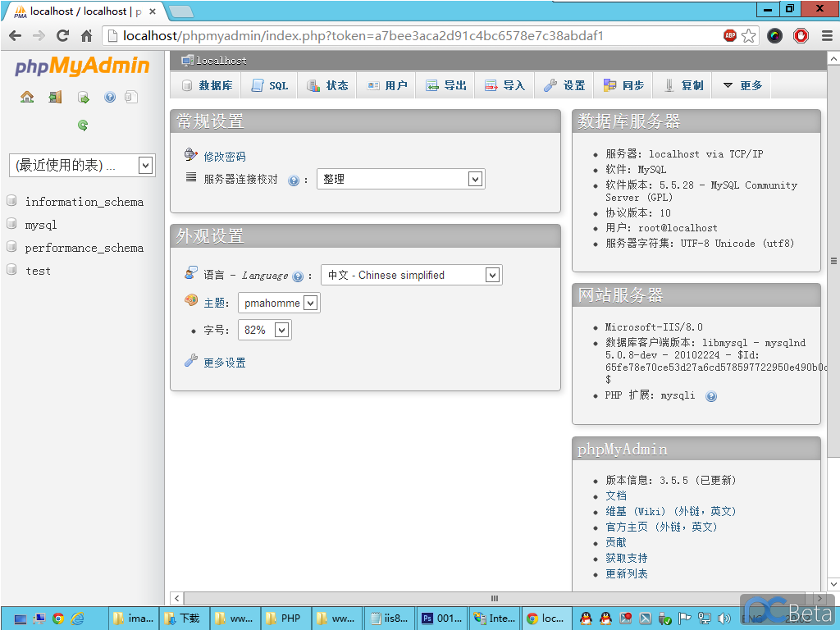Image resolution: width=840 pixels, height=630 pixels.
Task: Click help icon next to PHP extension mysqli
Action: [711, 396]
